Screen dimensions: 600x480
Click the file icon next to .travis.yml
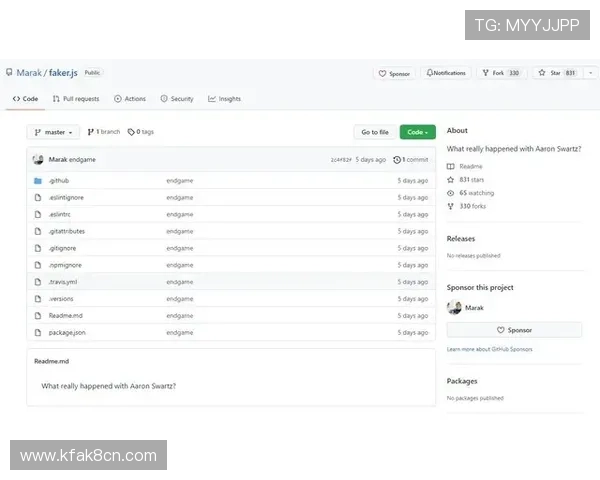38,282
